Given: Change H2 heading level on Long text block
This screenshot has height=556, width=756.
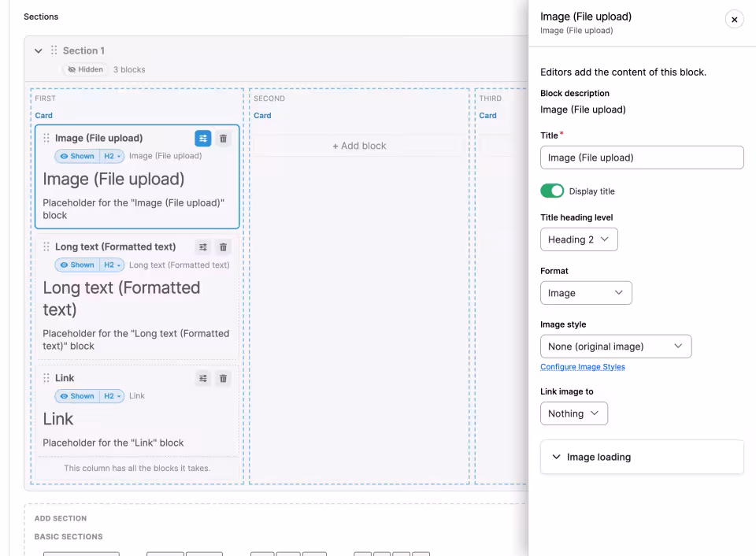Looking at the screenshot, I should point(112,265).
